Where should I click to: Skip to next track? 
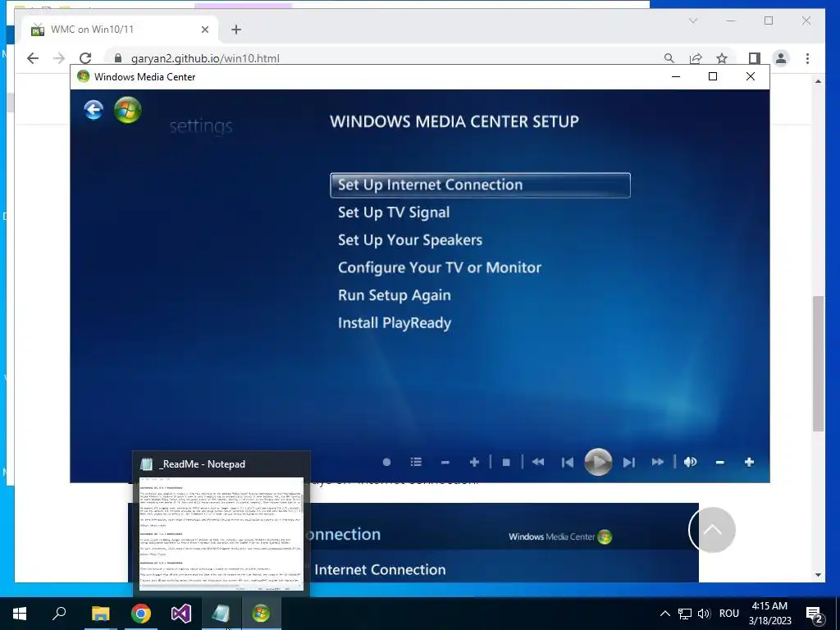click(x=629, y=463)
